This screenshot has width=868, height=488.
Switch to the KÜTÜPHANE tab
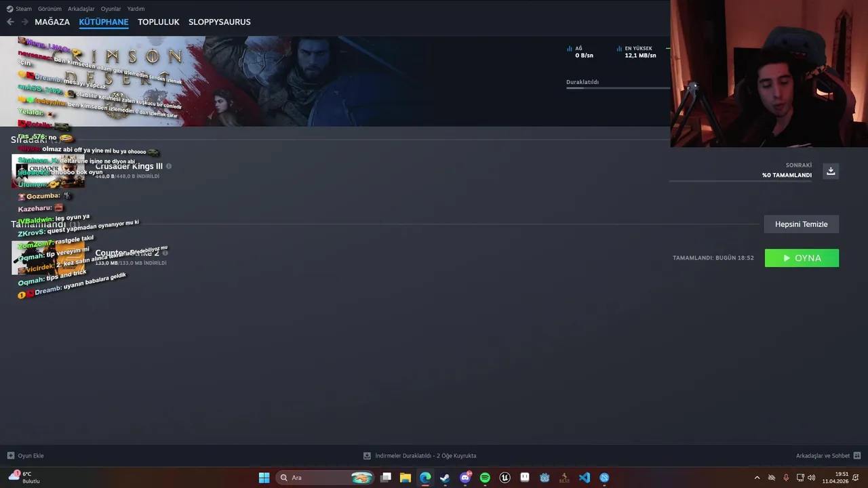[x=104, y=22]
